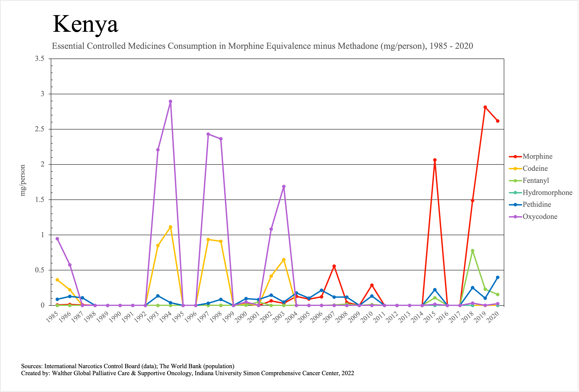Screen dimensions: 579x392
Task: Click the Morphine data point at 2015
Action: pyautogui.click(x=435, y=160)
